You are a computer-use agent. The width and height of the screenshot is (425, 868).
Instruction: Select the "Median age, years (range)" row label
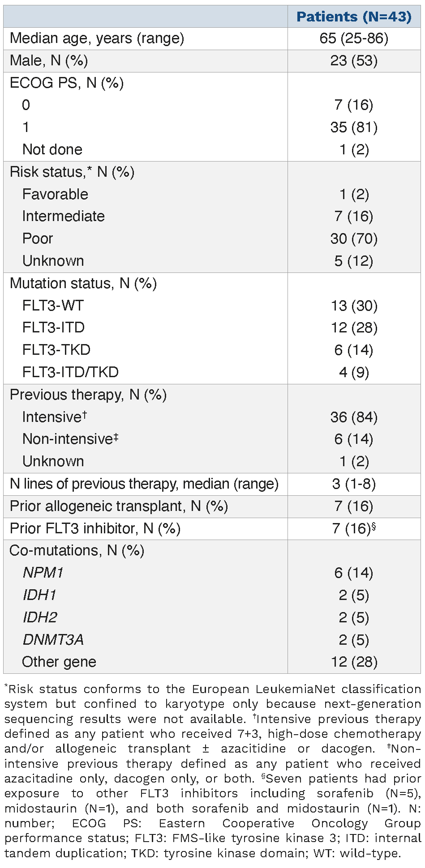(x=97, y=38)
